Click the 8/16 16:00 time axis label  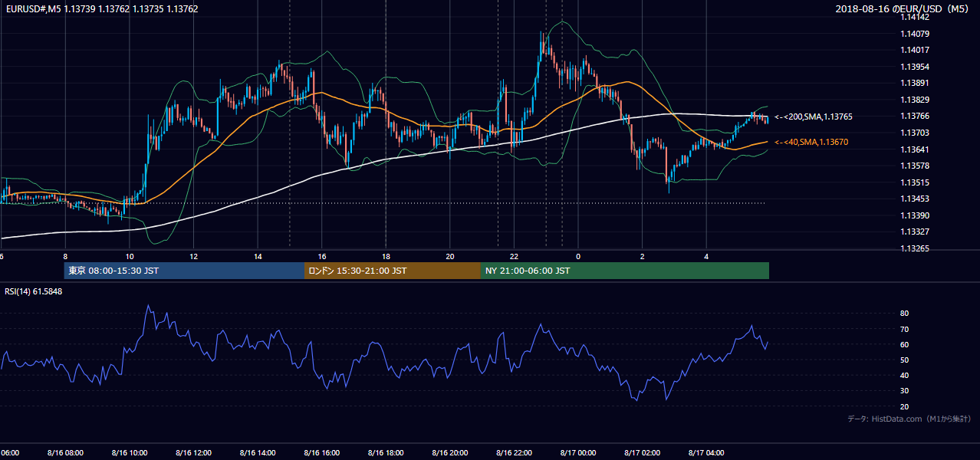[x=322, y=453]
